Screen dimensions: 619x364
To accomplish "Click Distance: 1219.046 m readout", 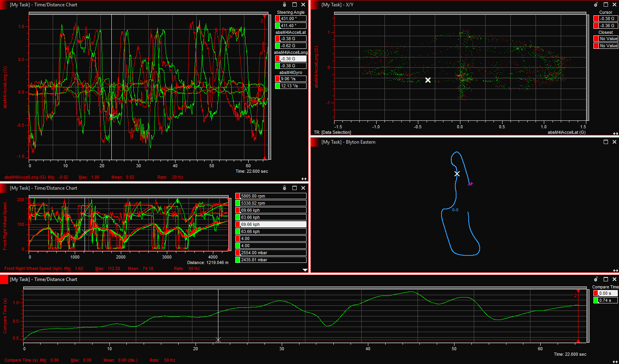I will tap(208, 262).
